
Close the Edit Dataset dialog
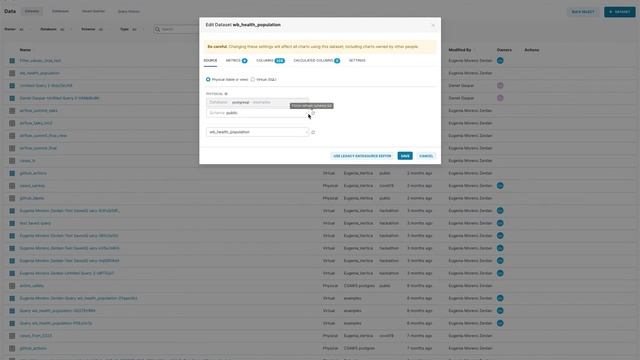click(x=433, y=25)
